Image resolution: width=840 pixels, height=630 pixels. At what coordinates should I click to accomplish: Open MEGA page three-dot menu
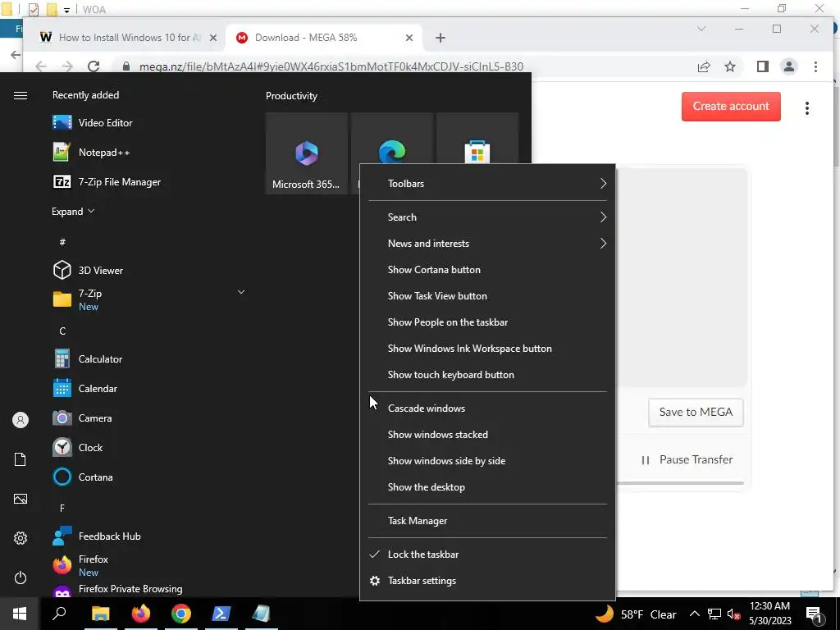[807, 108]
